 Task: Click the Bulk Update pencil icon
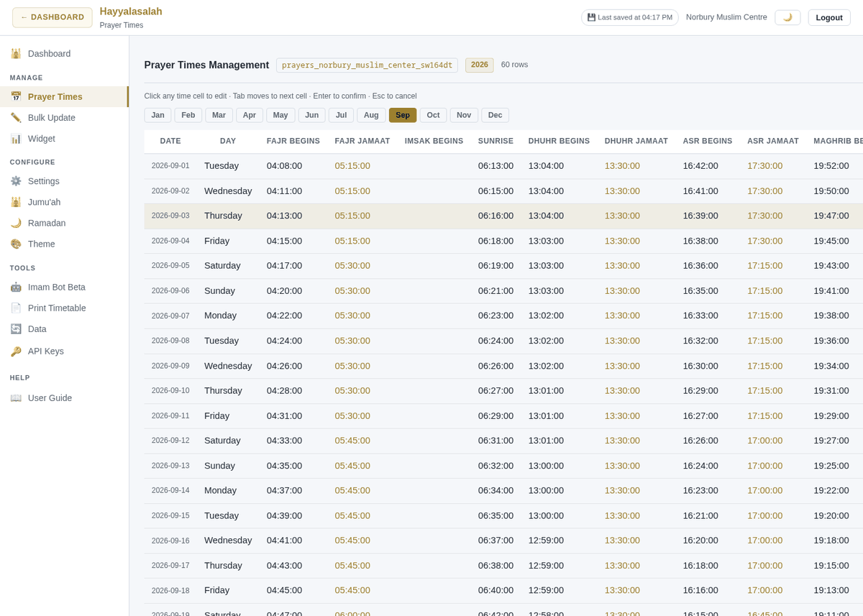coord(16,117)
